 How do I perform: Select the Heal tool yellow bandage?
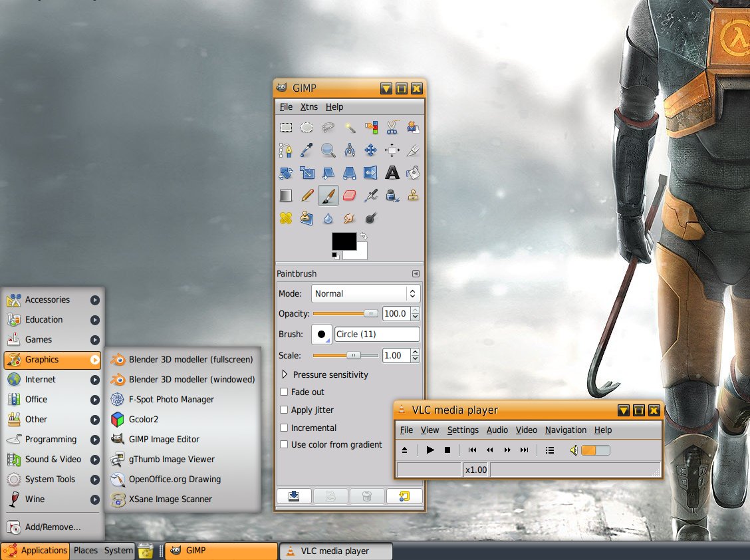pos(286,218)
